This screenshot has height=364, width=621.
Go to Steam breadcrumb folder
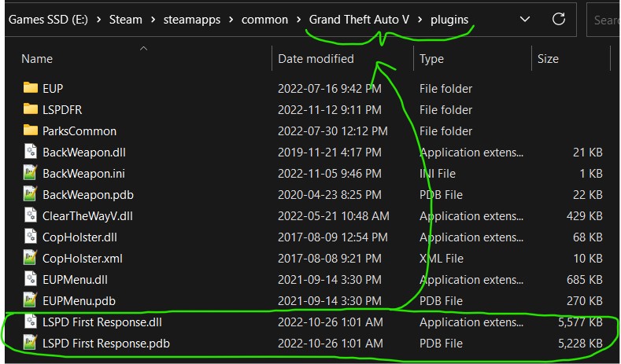pyautogui.click(x=126, y=20)
